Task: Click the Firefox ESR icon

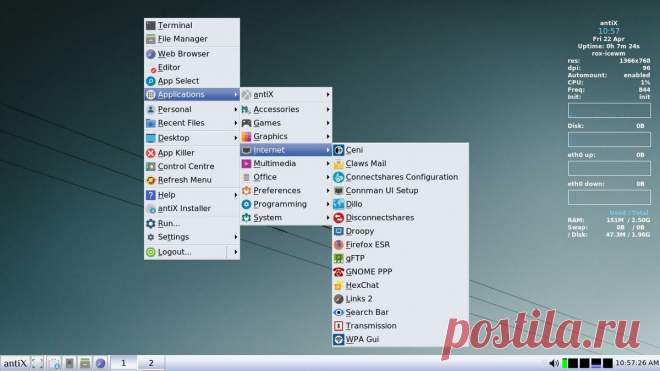Action: point(338,245)
